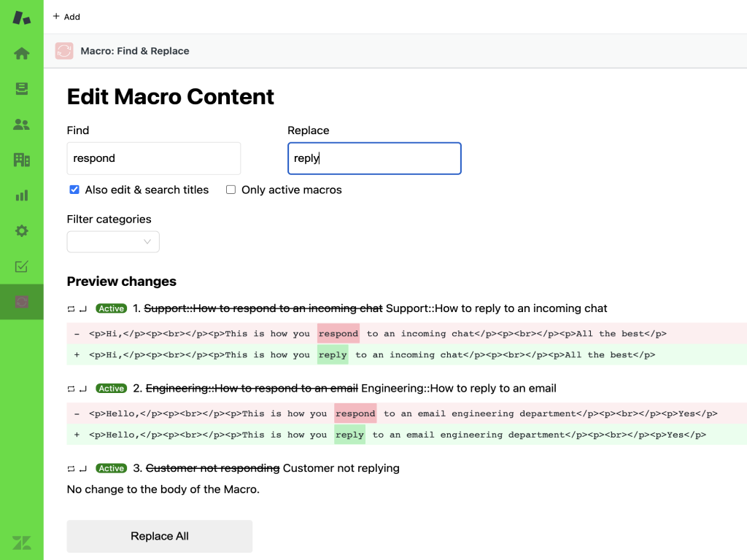Screen dimensions: 747x560
Task: Open Reporting bar chart icon
Action: tap(22, 195)
